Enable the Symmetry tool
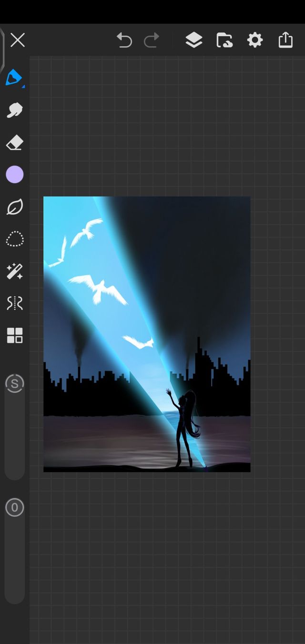The width and height of the screenshot is (305, 644). [x=14, y=303]
